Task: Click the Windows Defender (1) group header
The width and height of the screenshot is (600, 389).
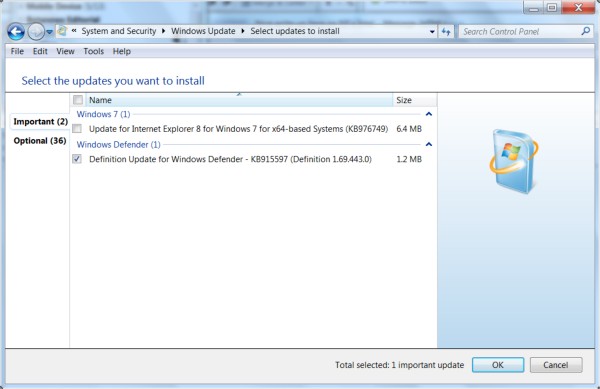Action: tap(118, 145)
